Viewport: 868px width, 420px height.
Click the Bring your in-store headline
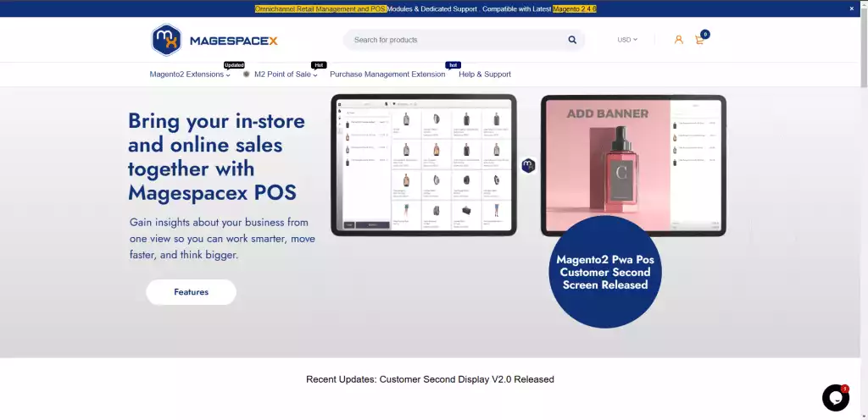click(216, 157)
